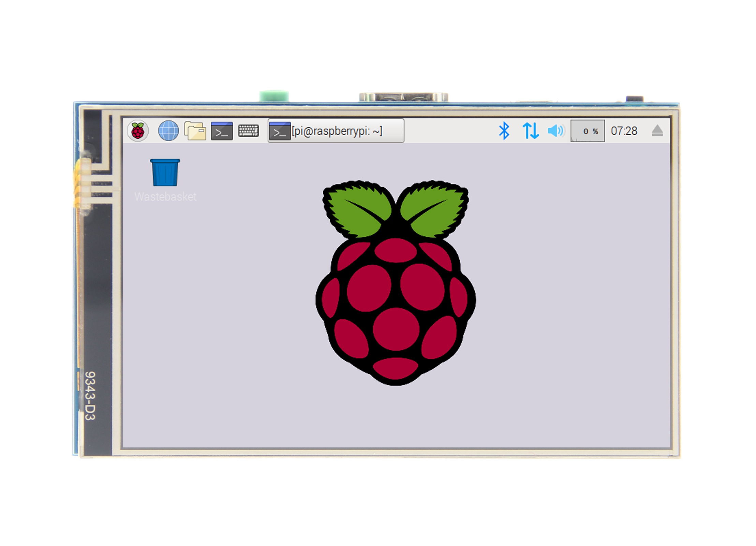Click the Bluetooth tray icon
Screen dimensions: 756x546
pyautogui.click(x=504, y=131)
